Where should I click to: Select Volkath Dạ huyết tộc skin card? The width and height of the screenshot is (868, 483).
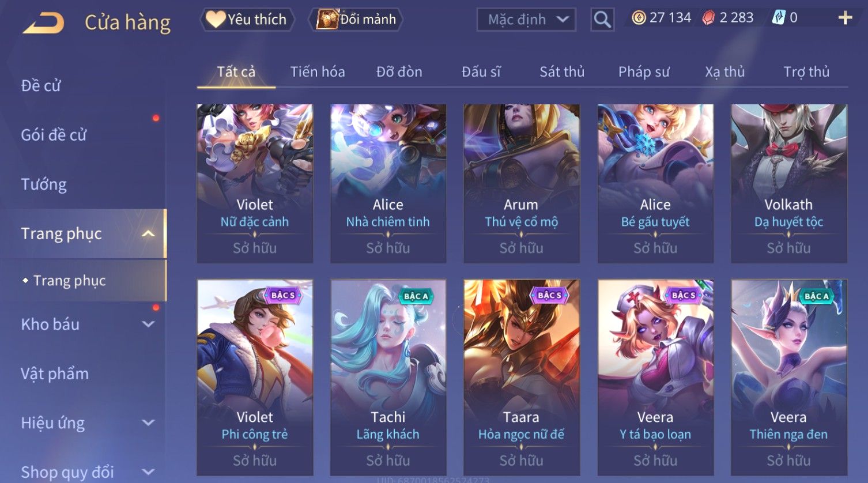click(788, 183)
